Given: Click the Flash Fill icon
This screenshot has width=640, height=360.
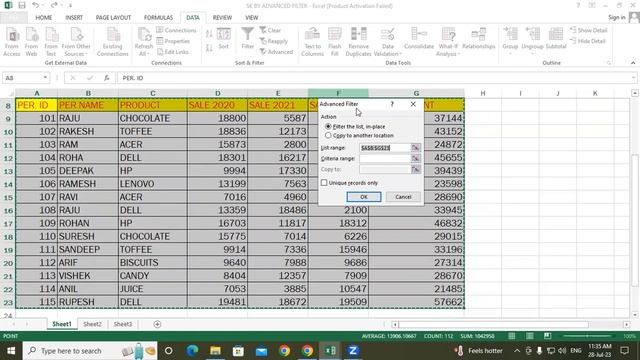Looking at the screenshot, I should click(x=335, y=41).
